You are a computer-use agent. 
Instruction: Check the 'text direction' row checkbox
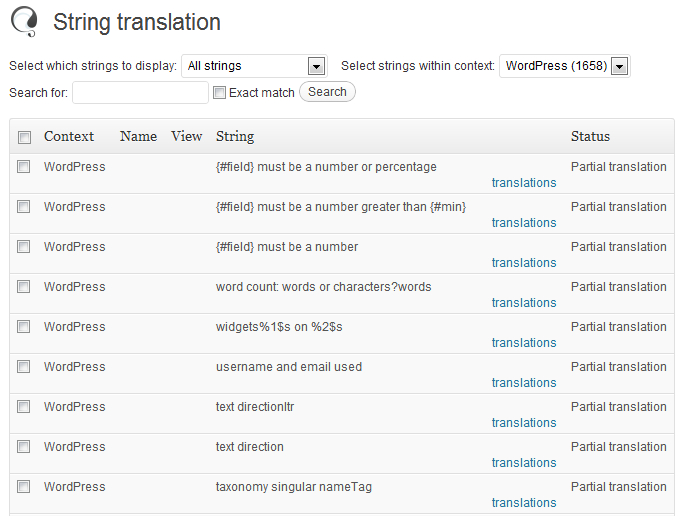pyautogui.click(x=23, y=446)
